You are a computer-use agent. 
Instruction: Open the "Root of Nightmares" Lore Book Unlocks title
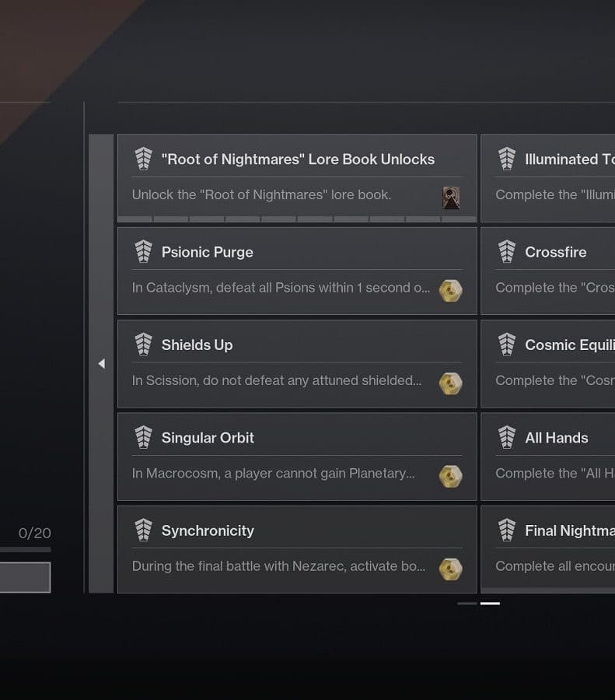pos(298,159)
